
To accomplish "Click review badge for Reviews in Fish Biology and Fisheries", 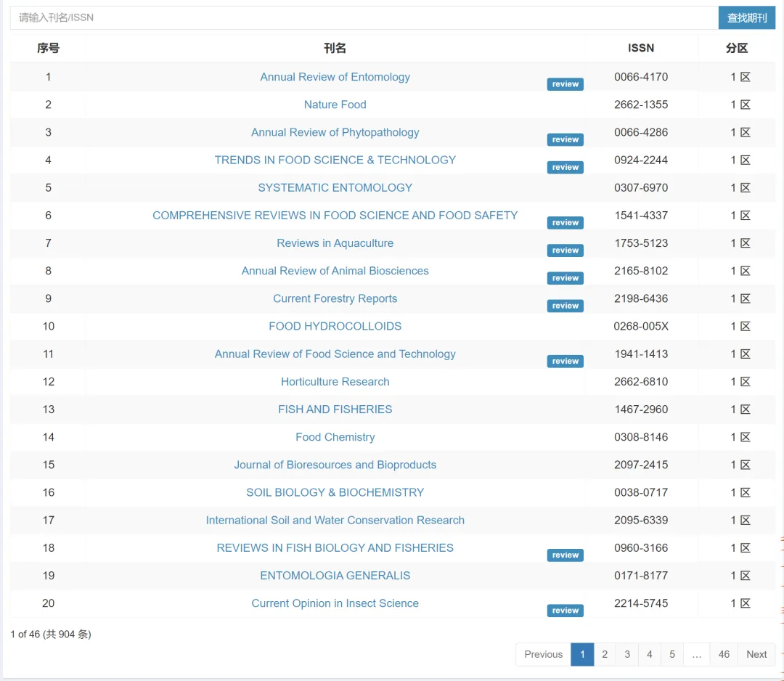I will pyautogui.click(x=565, y=555).
